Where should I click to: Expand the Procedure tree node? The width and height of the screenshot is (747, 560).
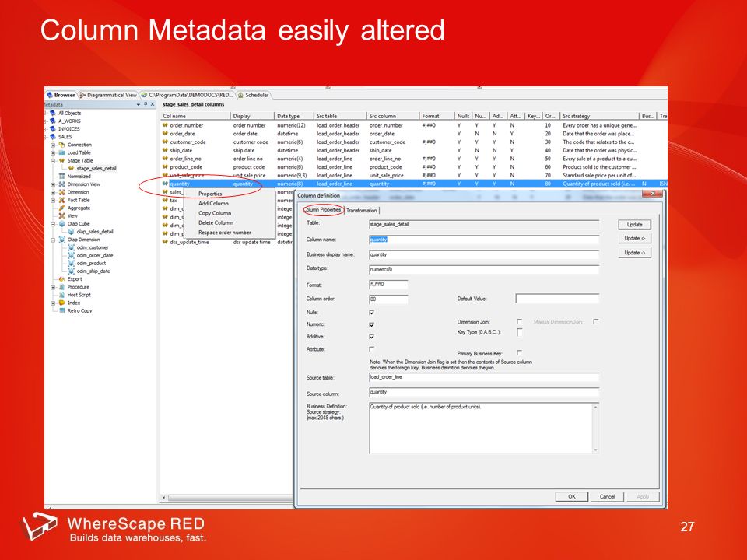click(53, 287)
